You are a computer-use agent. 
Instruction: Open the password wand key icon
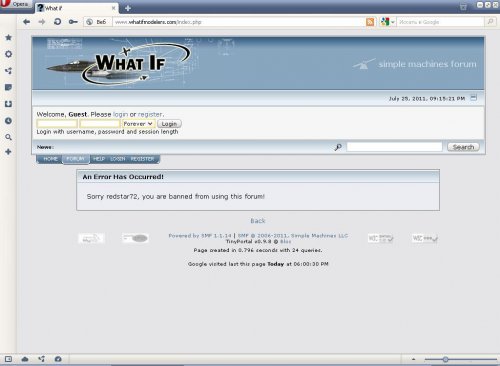click(73, 22)
